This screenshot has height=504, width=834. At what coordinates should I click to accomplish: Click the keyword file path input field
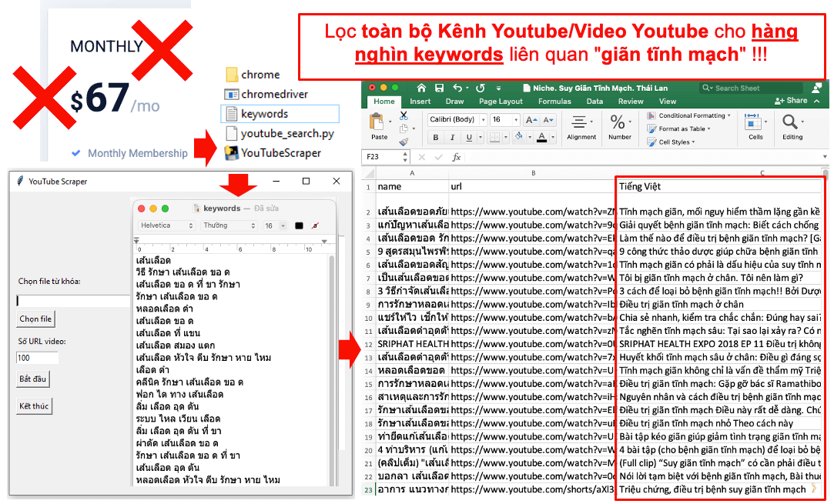[73, 300]
